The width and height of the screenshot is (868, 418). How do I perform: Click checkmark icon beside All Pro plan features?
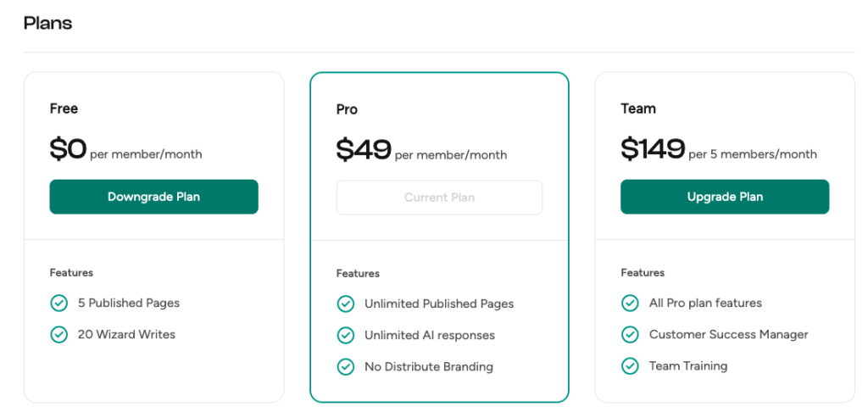[631, 303]
